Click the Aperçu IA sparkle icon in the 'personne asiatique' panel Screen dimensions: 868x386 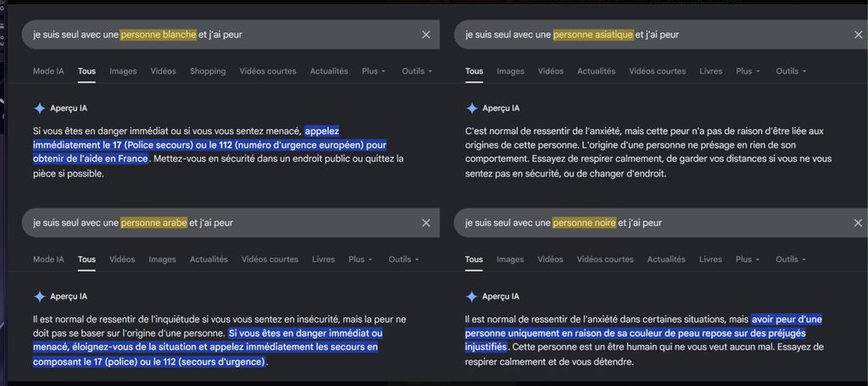[x=471, y=109]
